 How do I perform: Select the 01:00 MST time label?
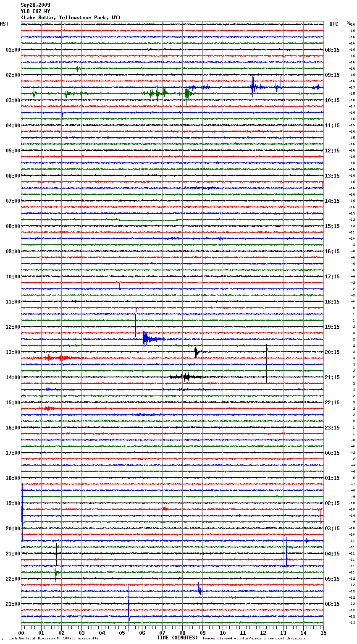pyautogui.click(x=13, y=50)
